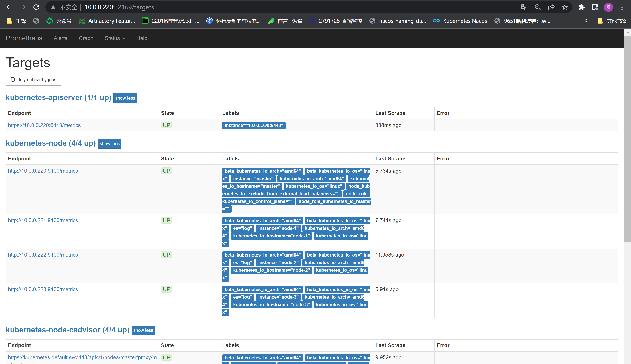Screen dimensions: 631x364
Task: Click the 338ms ago last scrape value
Action: coord(388,125)
